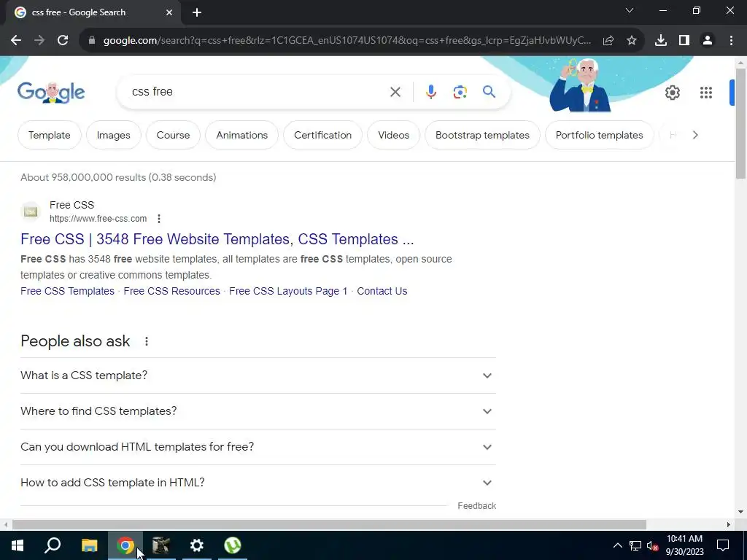
Task: Open 'Contact Us' sitelink
Action: click(382, 291)
